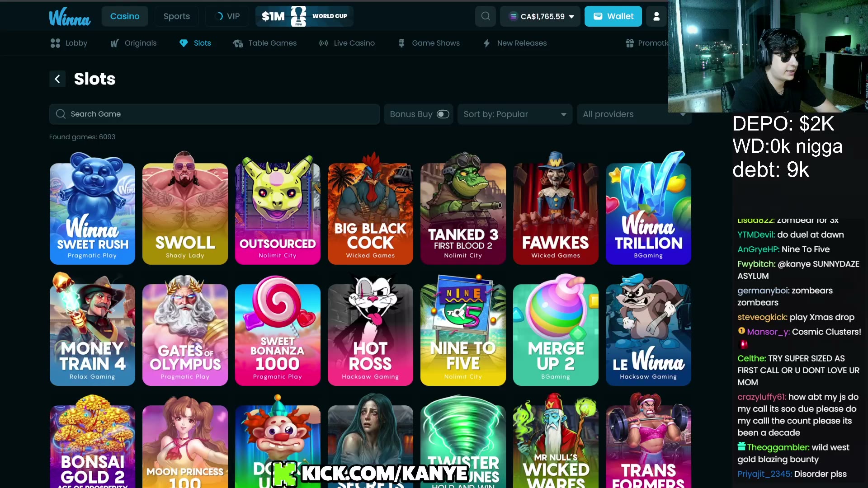This screenshot has height=488, width=868.
Task: Open Merge Up 2 by BGaming
Action: point(556,329)
